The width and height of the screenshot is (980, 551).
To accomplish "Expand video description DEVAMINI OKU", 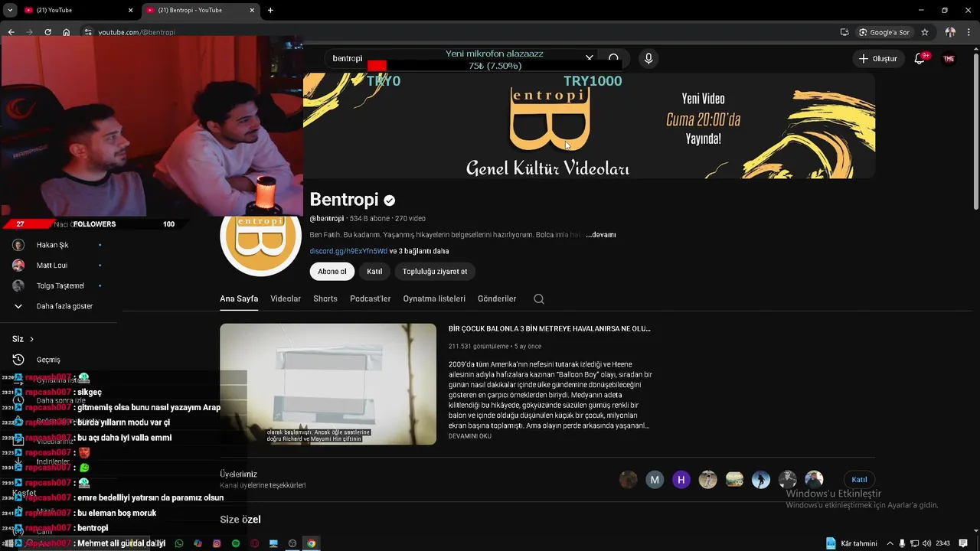I will coord(470,436).
